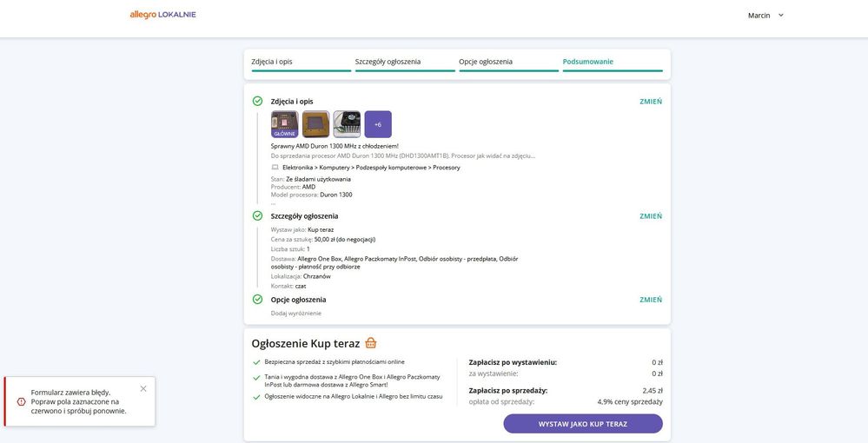Image resolution: width=868 pixels, height=443 pixels.
Task: Click WYSTAW JAKO KUP TERAZ button
Action: pyautogui.click(x=583, y=424)
